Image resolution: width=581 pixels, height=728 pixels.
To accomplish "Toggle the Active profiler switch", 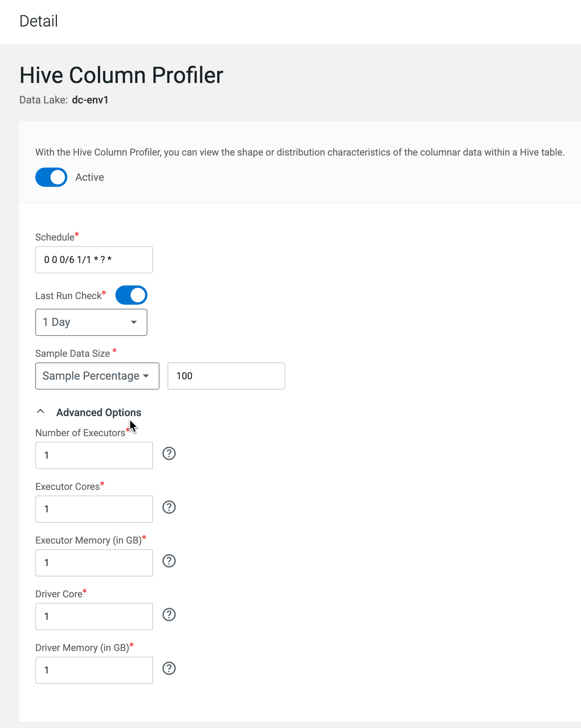I will [x=51, y=177].
